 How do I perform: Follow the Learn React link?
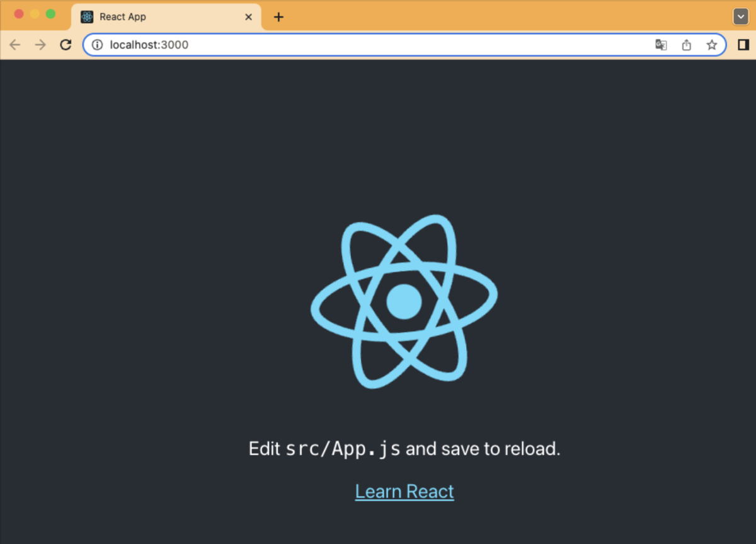[x=404, y=491]
